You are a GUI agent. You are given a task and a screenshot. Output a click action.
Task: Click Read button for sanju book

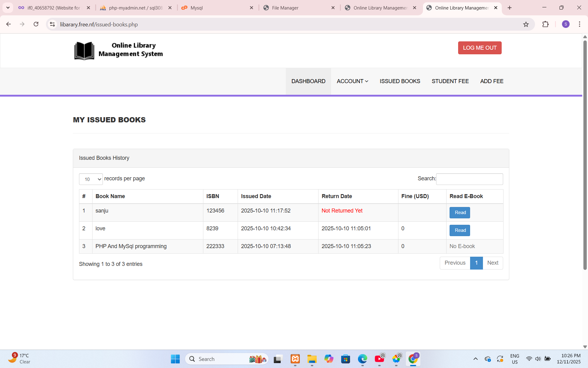point(460,213)
